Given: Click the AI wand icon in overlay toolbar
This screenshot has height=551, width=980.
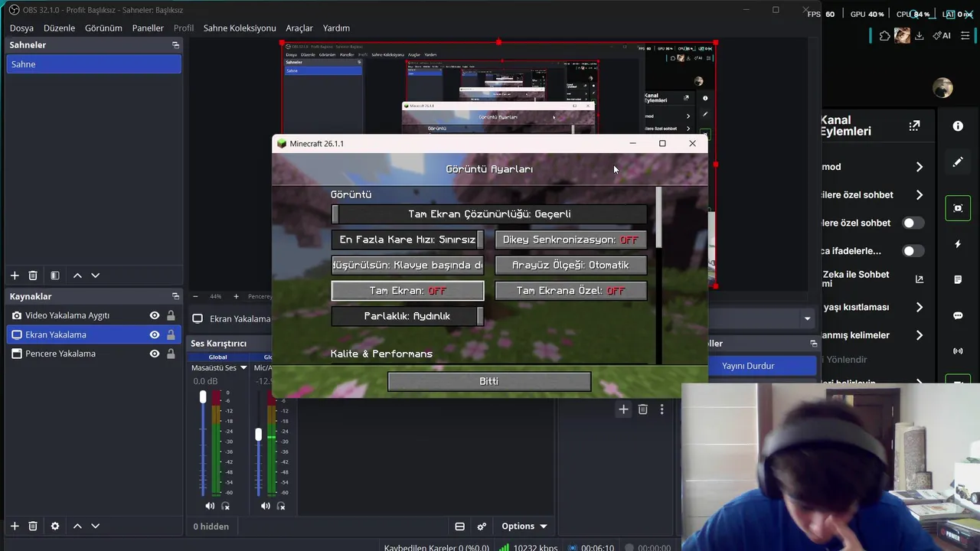Looking at the screenshot, I should [942, 35].
